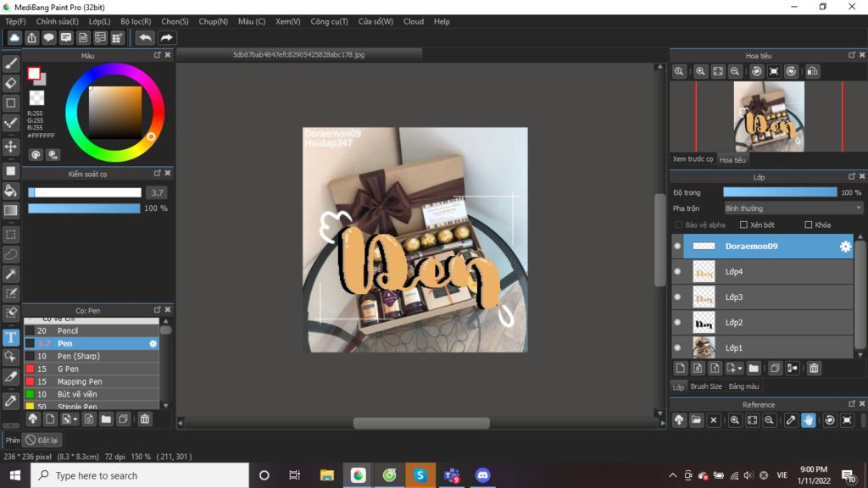Open the Tệp(F) menu
Viewport: 868px width, 488px height.
[x=15, y=21]
